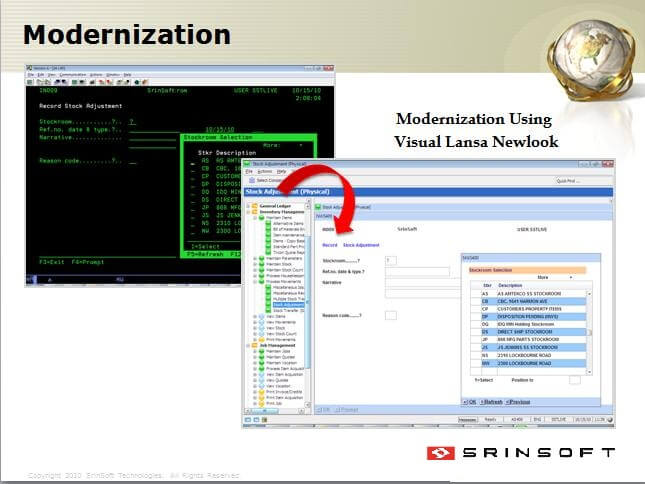This screenshot has width=645, height=484.
Task: Click Previous button in Stockroom Selection panel
Action: tap(518, 402)
